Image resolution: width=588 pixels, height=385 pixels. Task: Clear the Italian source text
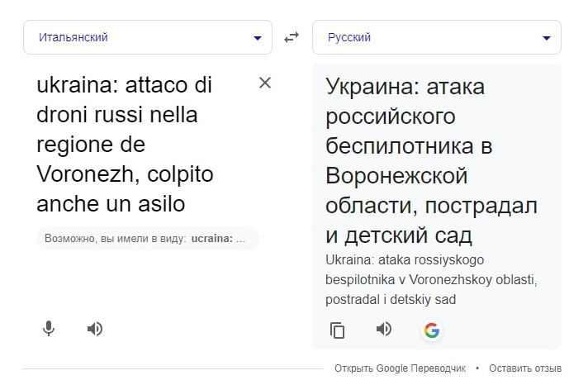point(265,83)
